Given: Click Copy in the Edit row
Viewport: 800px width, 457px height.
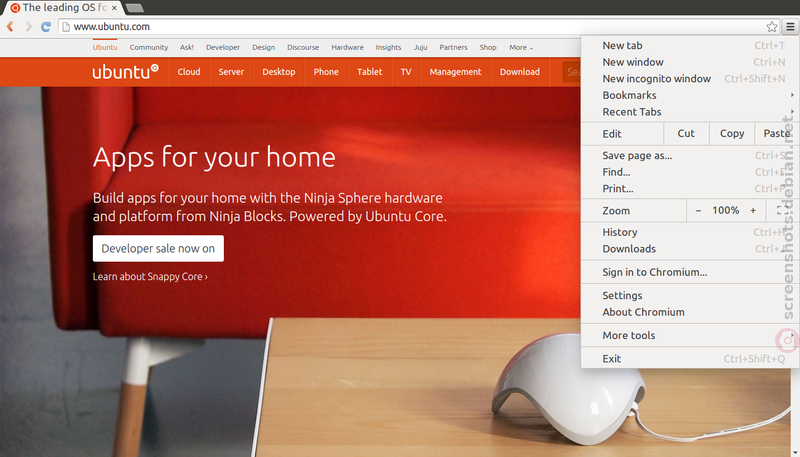Looking at the screenshot, I should pos(732,134).
